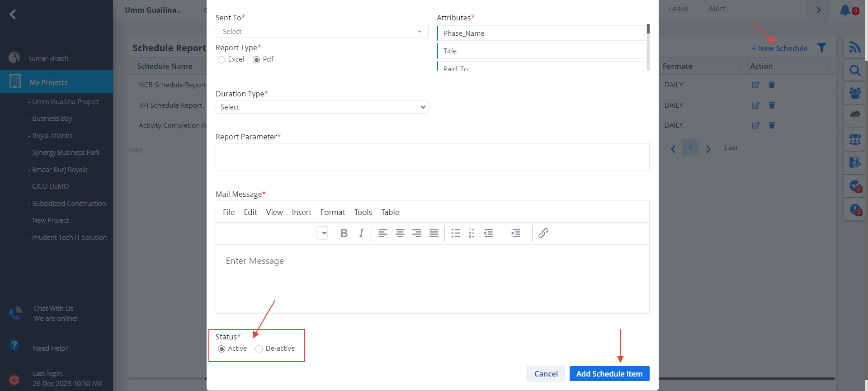
Task: Go to previous page in pagination
Action: 673,149
